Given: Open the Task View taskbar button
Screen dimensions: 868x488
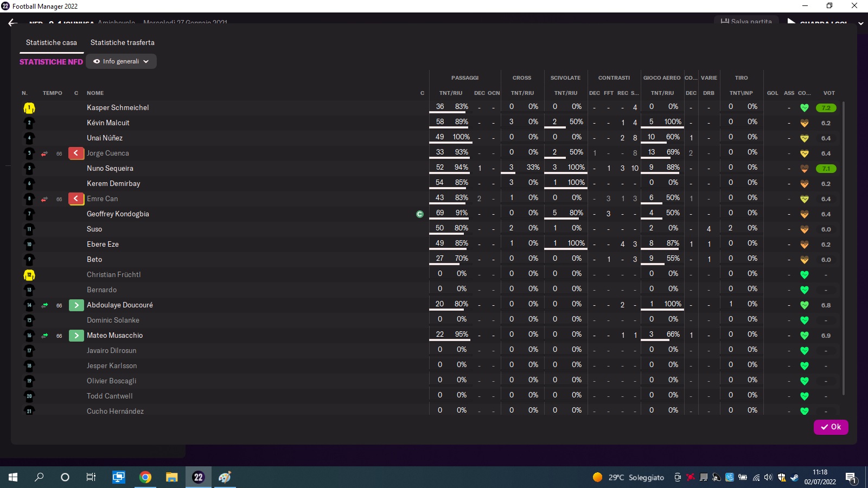Looking at the screenshot, I should tap(91, 477).
